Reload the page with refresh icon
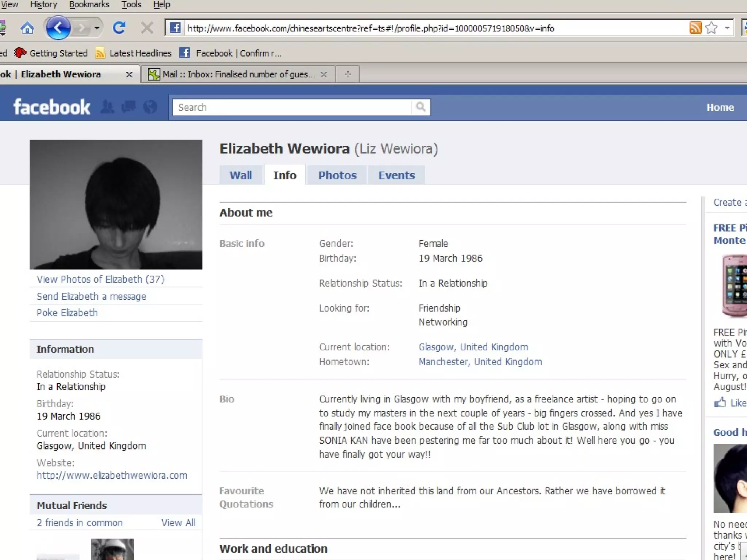This screenshot has height=560, width=747. [119, 28]
